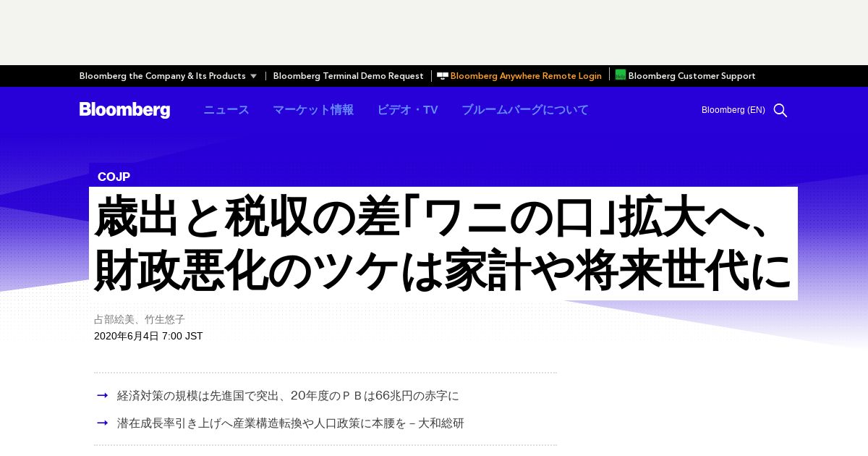Click the green Customer Support icon
Viewport: 868px width, 456px height.
click(621, 75)
